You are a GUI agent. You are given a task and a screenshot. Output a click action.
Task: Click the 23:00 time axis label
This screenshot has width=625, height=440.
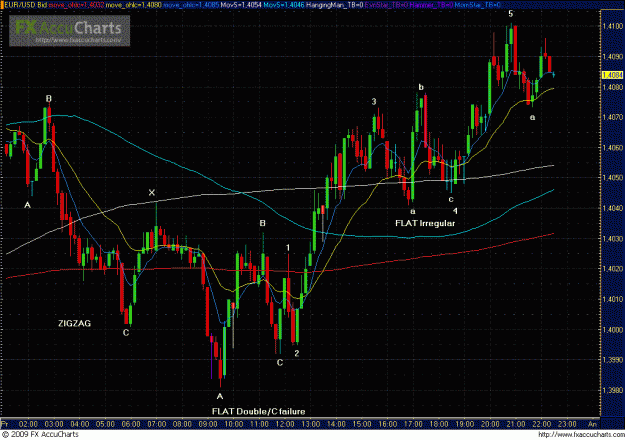[x=567, y=424]
